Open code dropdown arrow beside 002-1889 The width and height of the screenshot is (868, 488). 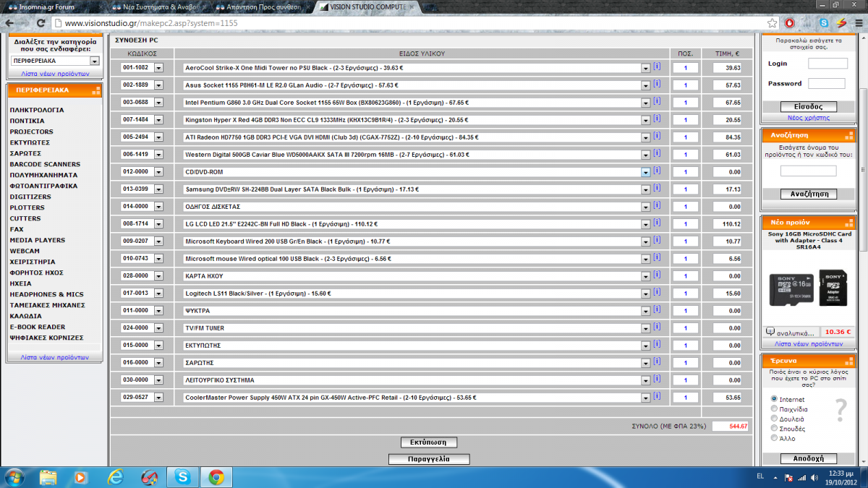coord(159,85)
